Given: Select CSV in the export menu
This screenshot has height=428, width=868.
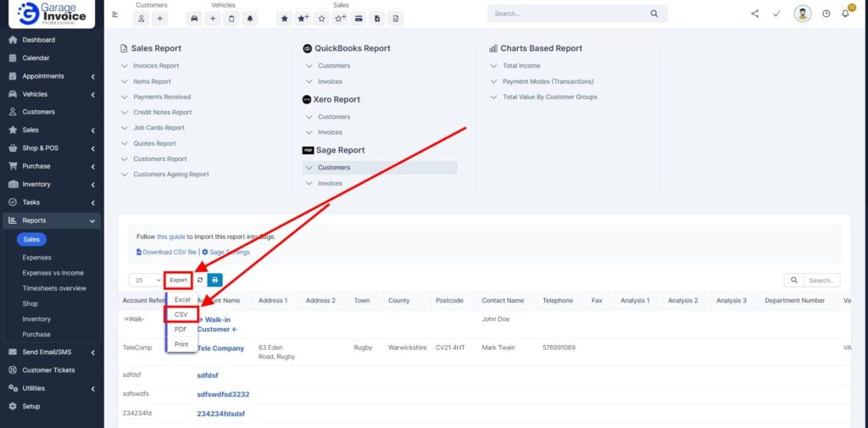Looking at the screenshot, I should (x=181, y=314).
